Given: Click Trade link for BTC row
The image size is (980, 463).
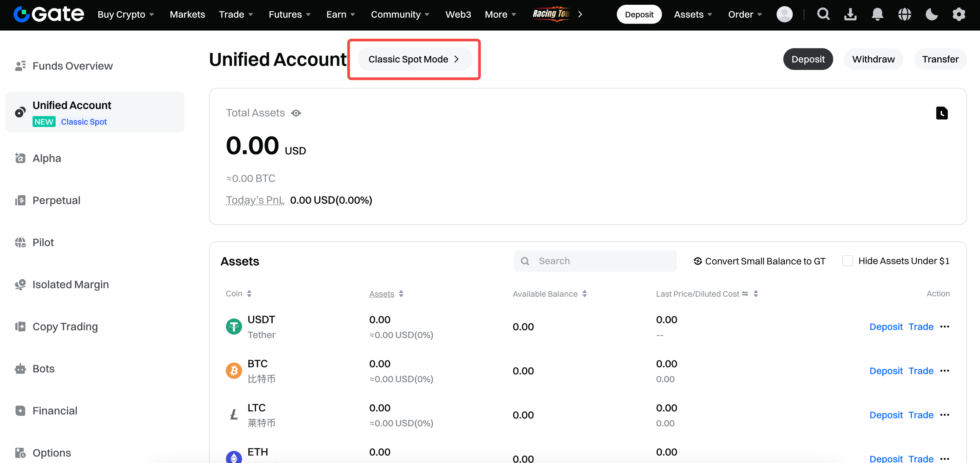Looking at the screenshot, I should tap(921, 371).
